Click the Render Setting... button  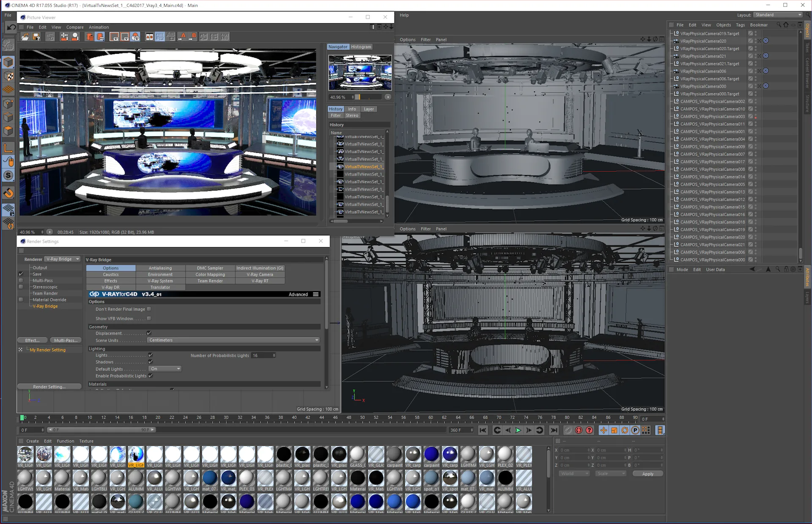pyautogui.click(x=49, y=386)
